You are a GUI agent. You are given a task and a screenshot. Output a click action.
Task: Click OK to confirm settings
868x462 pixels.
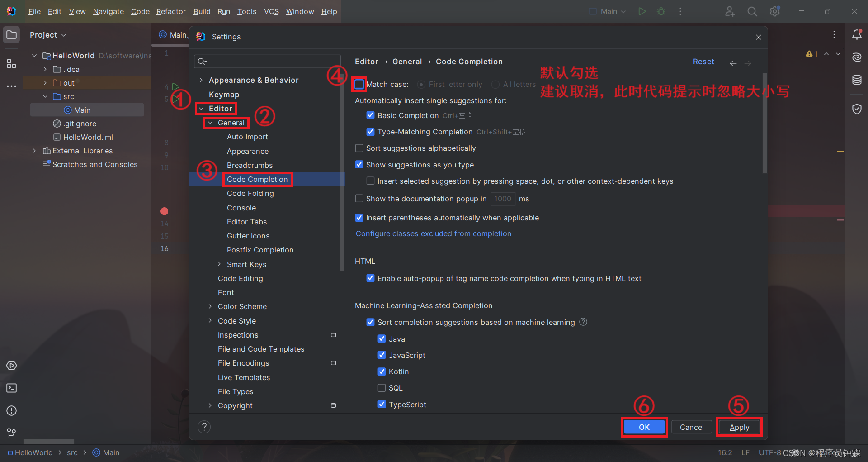pyautogui.click(x=644, y=427)
